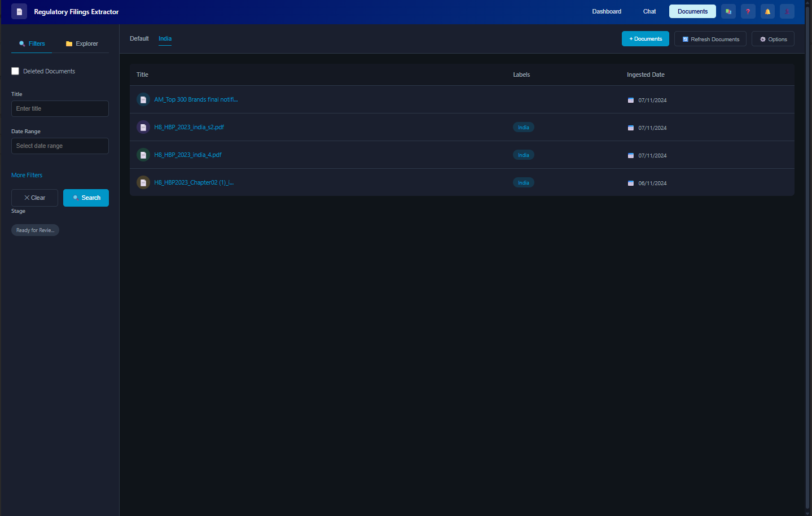Open the Options menu
Screen dimensions: 812x516
click(x=773, y=39)
